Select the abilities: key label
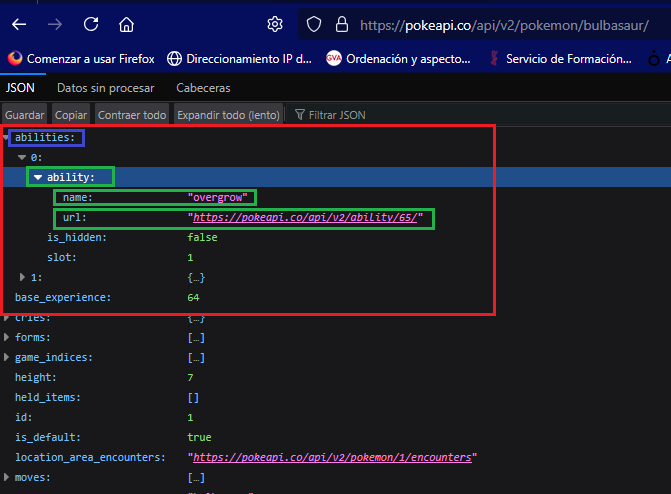 coord(45,137)
